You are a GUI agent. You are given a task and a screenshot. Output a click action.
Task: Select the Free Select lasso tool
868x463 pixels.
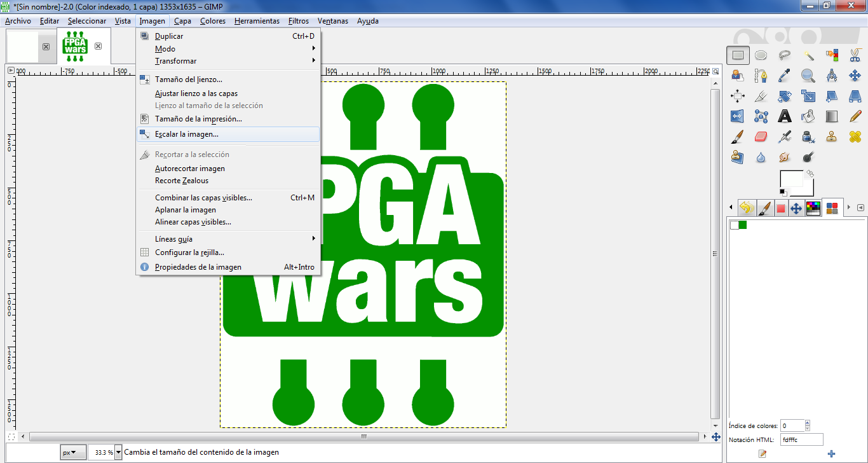point(785,55)
